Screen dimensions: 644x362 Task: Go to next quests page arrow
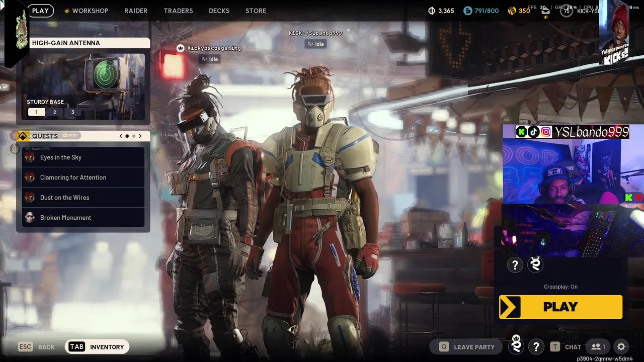(x=140, y=136)
